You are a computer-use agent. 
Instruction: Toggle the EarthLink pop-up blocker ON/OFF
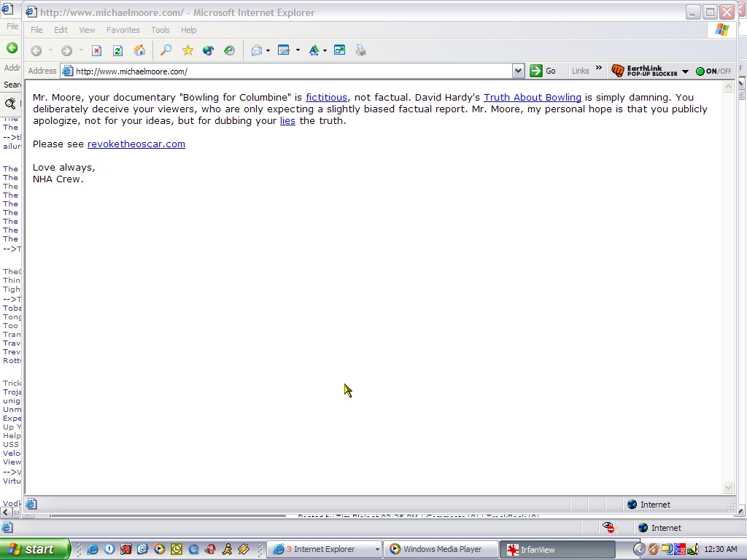713,71
